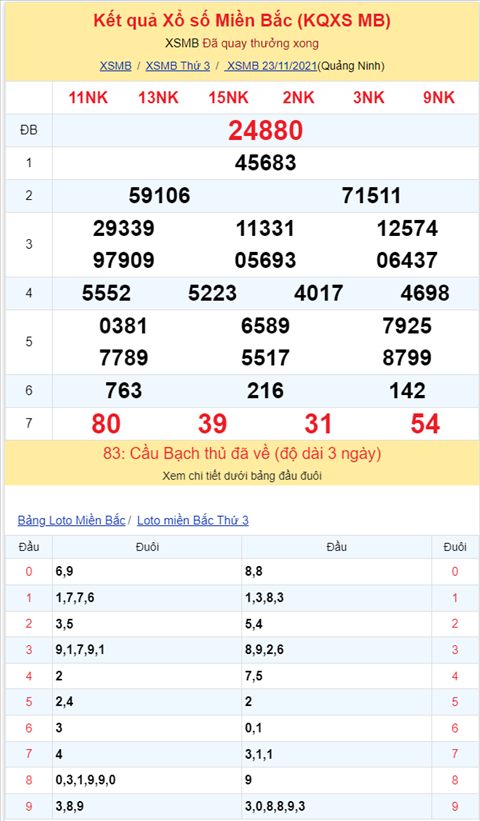The height and width of the screenshot is (821, 480).
Task: Open the XSMB breadcrumb link
Action: pyautogui.click(x=115, y=66)
